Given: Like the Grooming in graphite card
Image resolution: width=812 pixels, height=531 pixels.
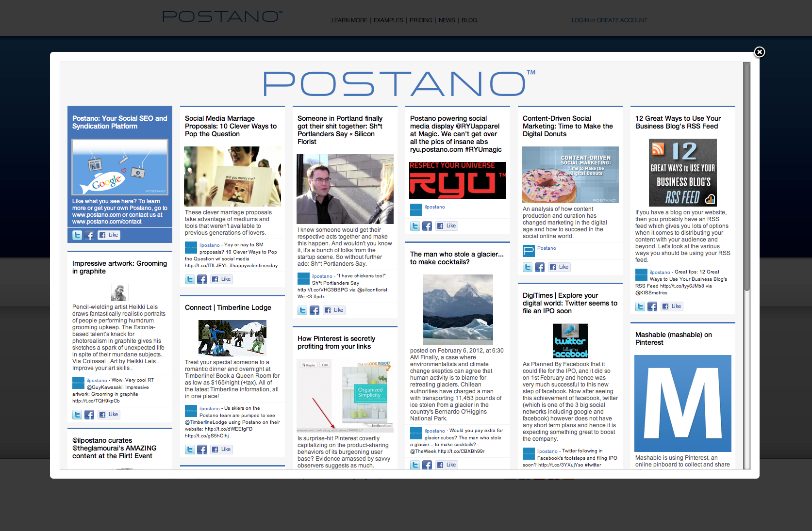Looking at the screenshot, I should (x=109, y=415).
